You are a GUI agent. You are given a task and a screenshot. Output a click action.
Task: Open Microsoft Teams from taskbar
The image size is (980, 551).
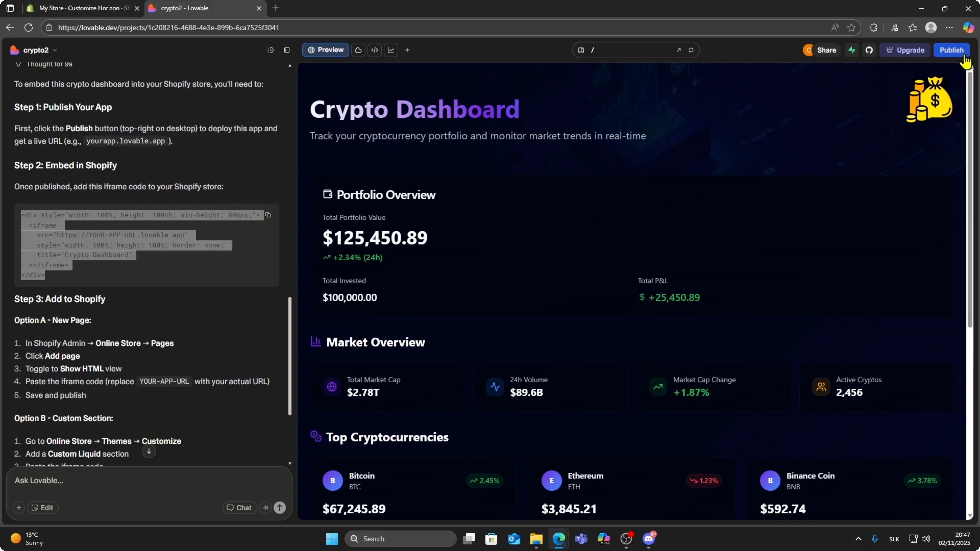pyautogui.click(x=581, y=539)
